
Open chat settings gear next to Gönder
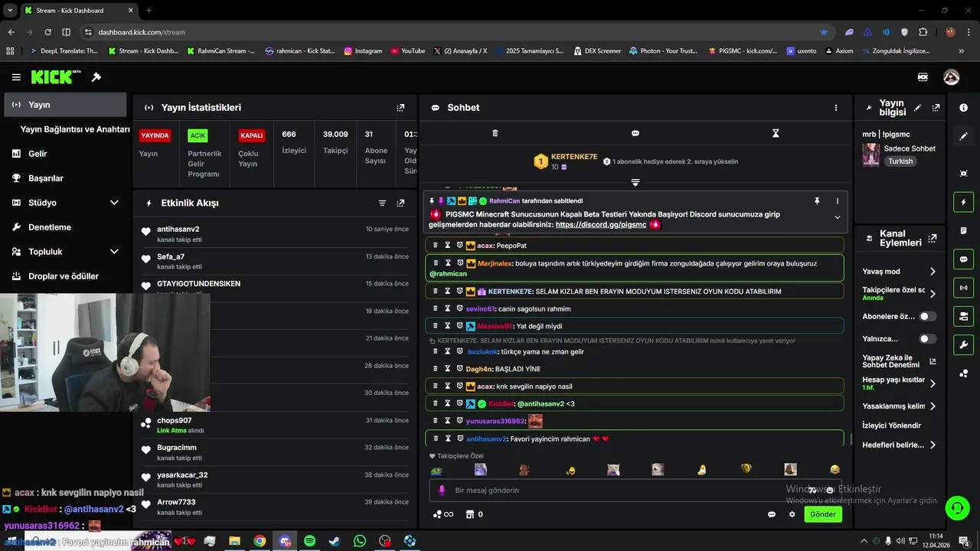click(792, 514)
